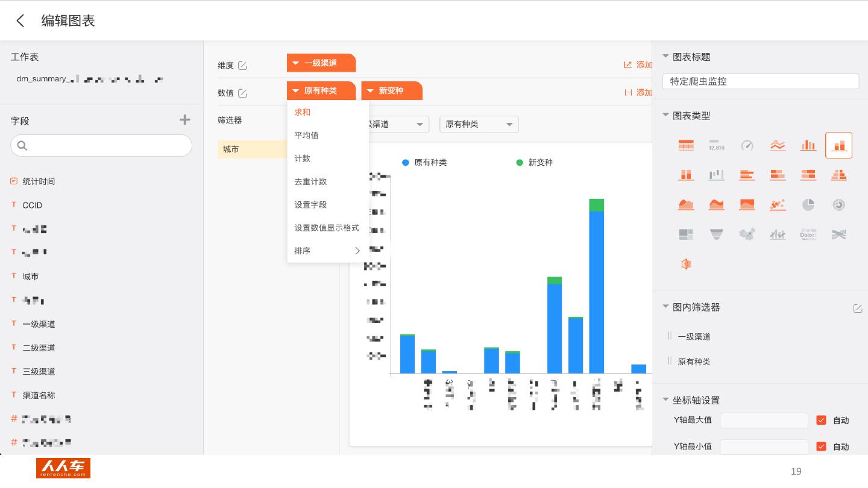Pick the gauge chart type icon
The image size is (868, 488).
747,145
